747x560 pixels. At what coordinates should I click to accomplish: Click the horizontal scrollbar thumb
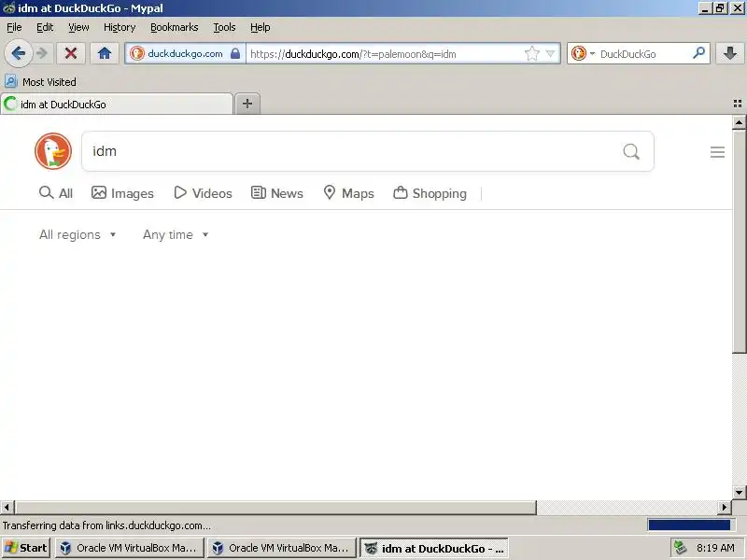click(275, 507)
